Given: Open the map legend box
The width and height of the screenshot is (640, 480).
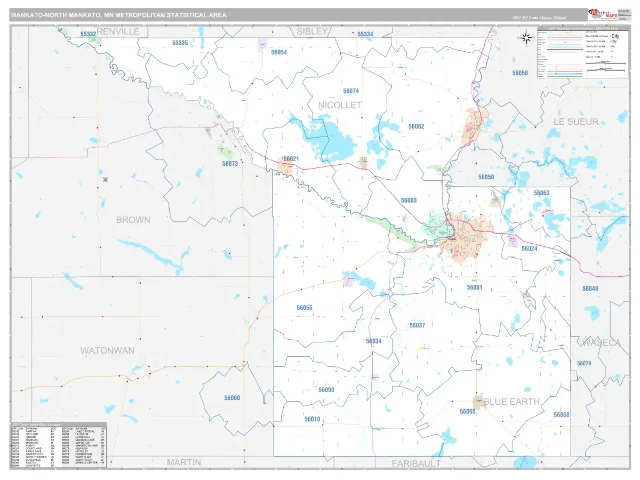Looking at the screenshot, I should [x=582, y=52].
